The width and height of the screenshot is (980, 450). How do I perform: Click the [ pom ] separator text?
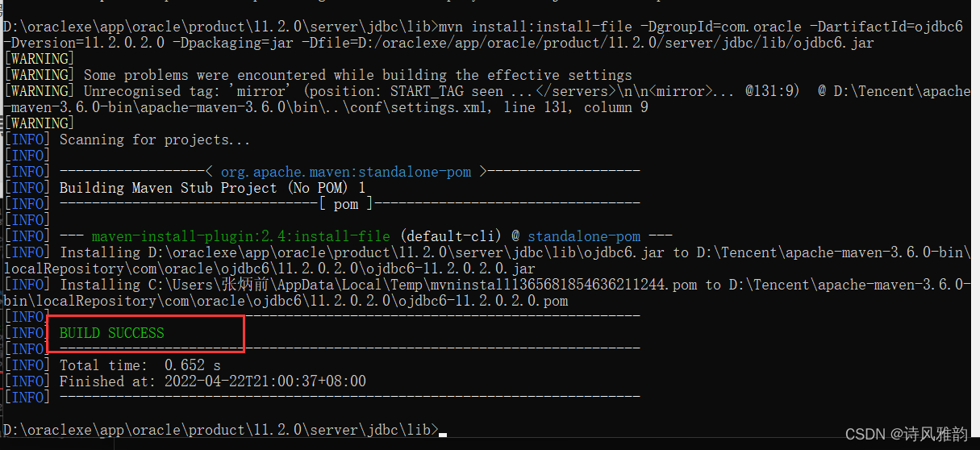tap(346, 204)
